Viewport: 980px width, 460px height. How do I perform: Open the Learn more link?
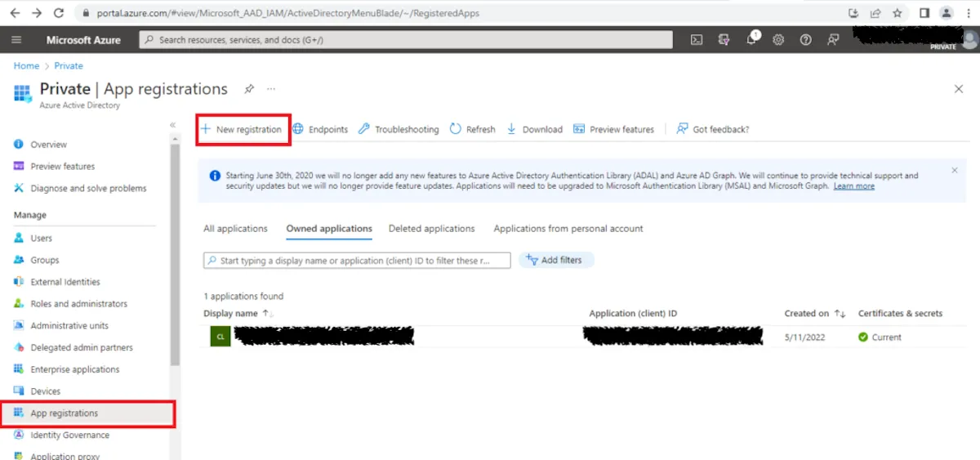pos(854,186)
